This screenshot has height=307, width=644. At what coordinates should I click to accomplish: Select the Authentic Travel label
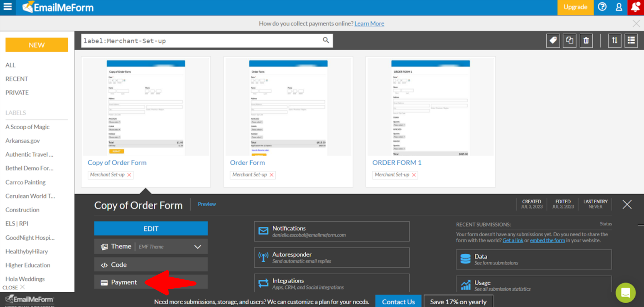click(x=29, y=155)
